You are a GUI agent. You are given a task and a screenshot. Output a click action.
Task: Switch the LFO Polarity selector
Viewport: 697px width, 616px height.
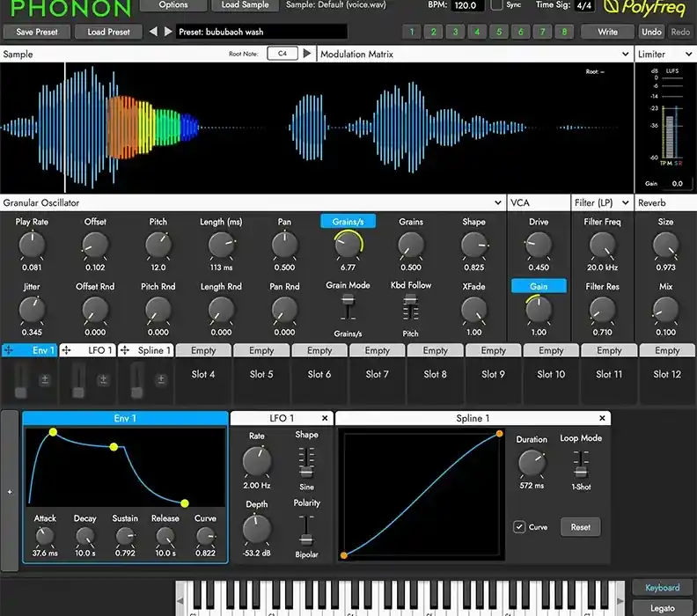(x=306, y=531)
